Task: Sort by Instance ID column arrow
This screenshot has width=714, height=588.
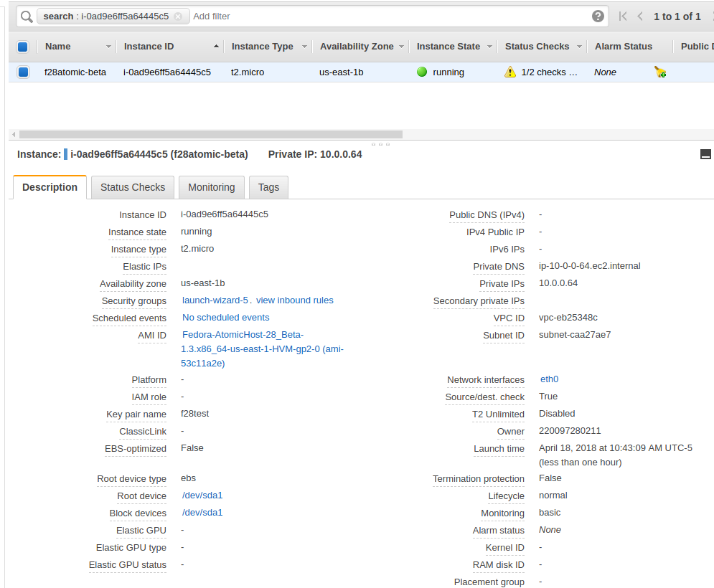Action: (216, 47)
